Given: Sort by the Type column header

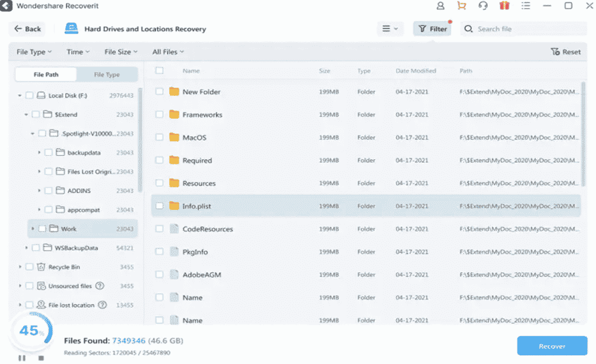Looking at the screenshot, I should click(x=364, y=70).
